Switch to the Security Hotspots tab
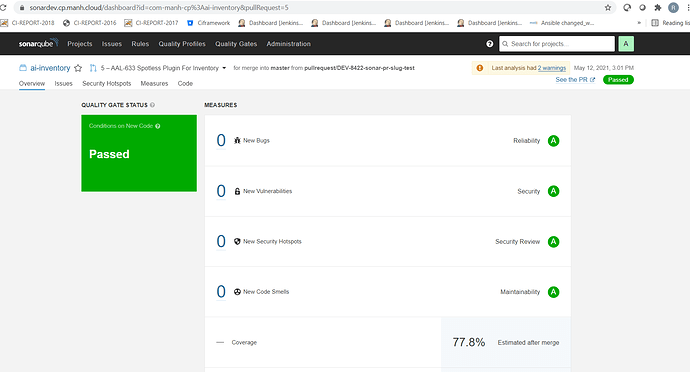The image size is (690, 372). point(106,83)
